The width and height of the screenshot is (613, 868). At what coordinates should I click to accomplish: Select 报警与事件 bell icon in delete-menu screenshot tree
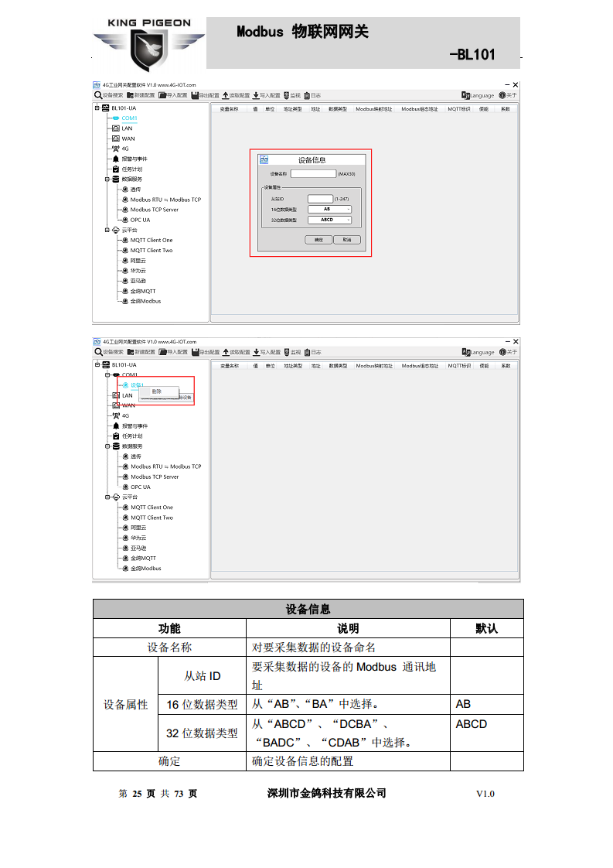[116, 425]
